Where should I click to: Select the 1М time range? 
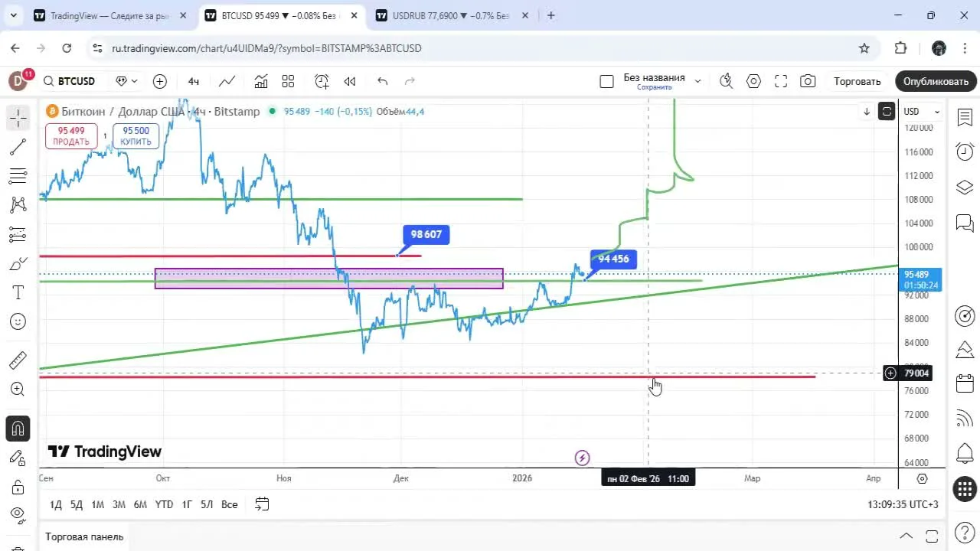[x=97, y=504]
